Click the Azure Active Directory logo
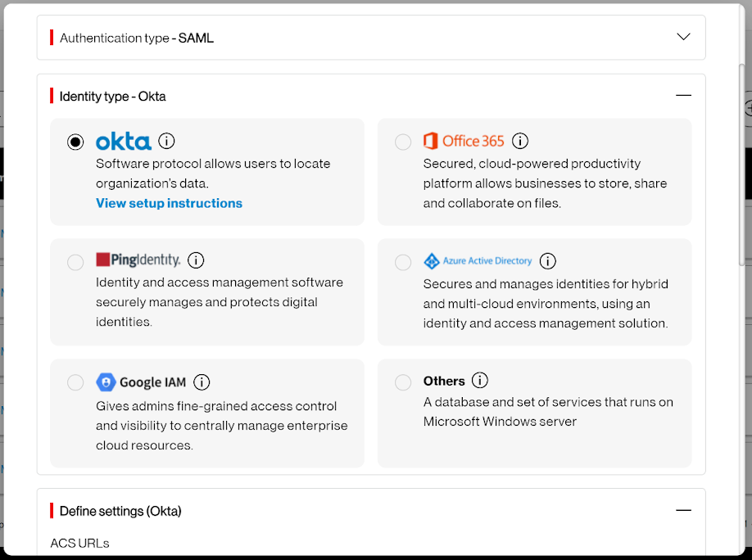Viewport: 752px width, 560px height. (478, 261)
